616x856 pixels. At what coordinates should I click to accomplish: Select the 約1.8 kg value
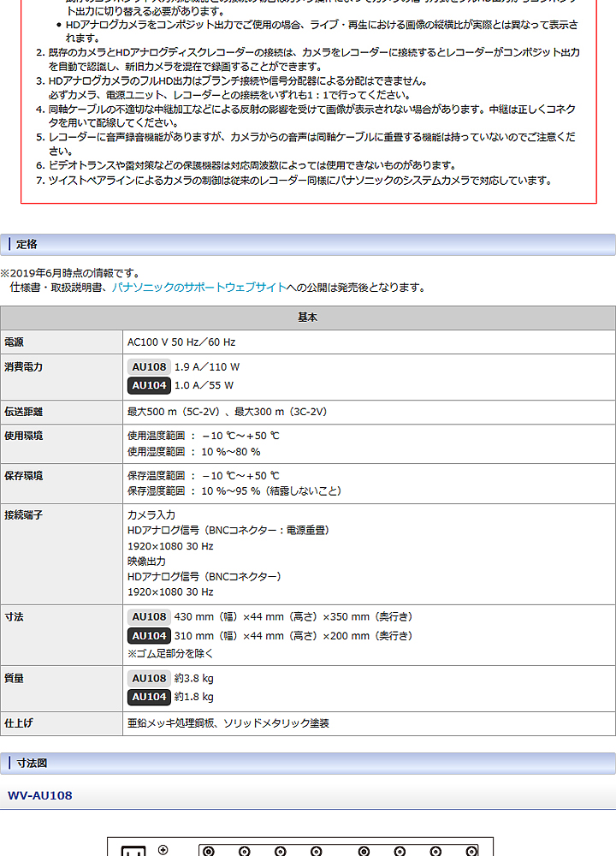click(x=193, y=697)
